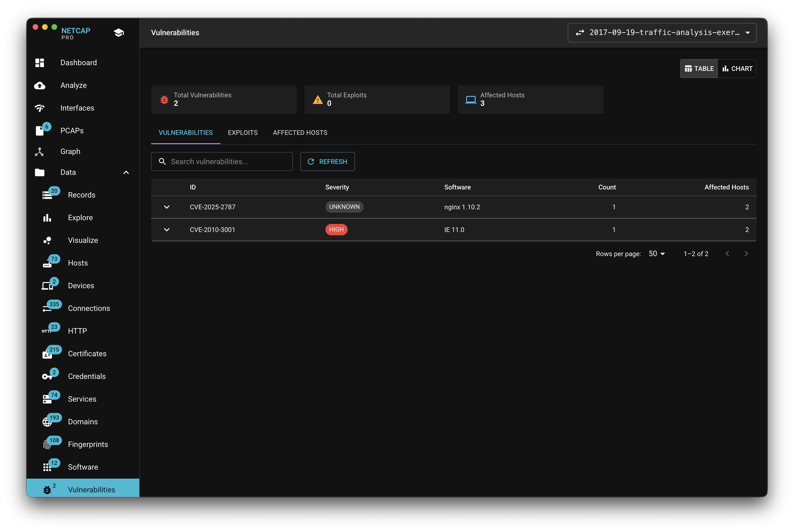Open the Analyze page label
Screen dimensions: 794x532
[x=74, y=86]
